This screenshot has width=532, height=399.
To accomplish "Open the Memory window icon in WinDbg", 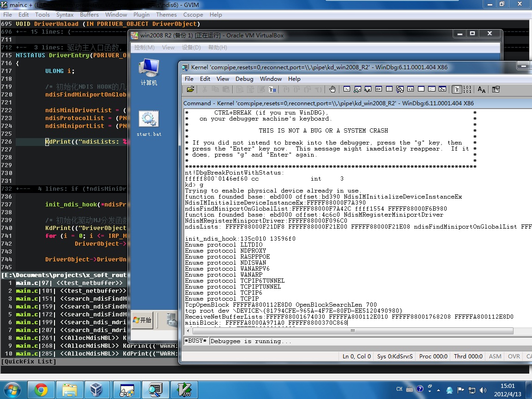I will tap(389, 89).
